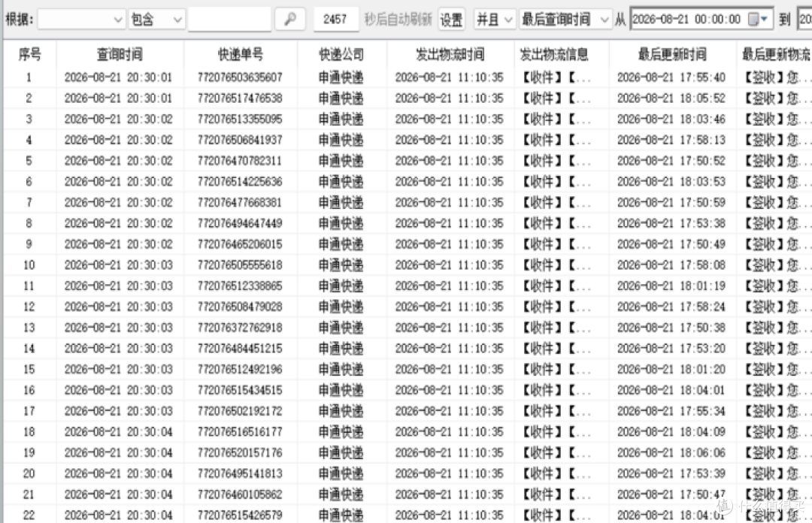Sort by 快递公司 column header

pos(341,54)
